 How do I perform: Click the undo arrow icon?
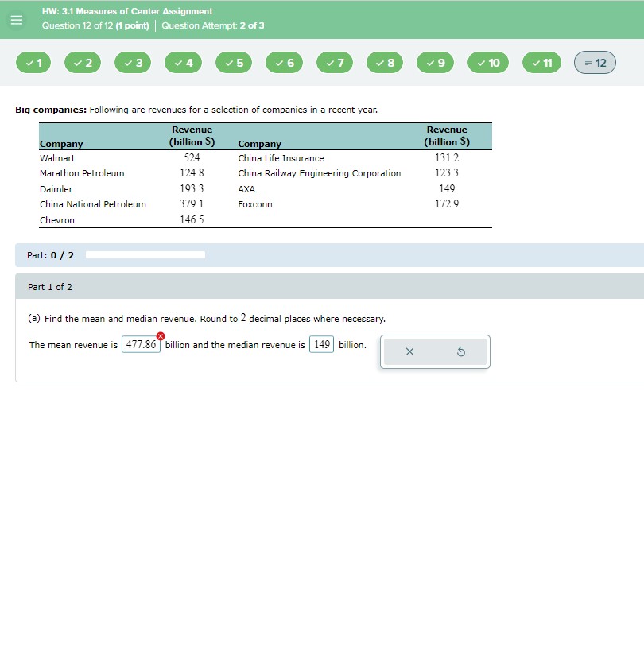pos(461,351)
